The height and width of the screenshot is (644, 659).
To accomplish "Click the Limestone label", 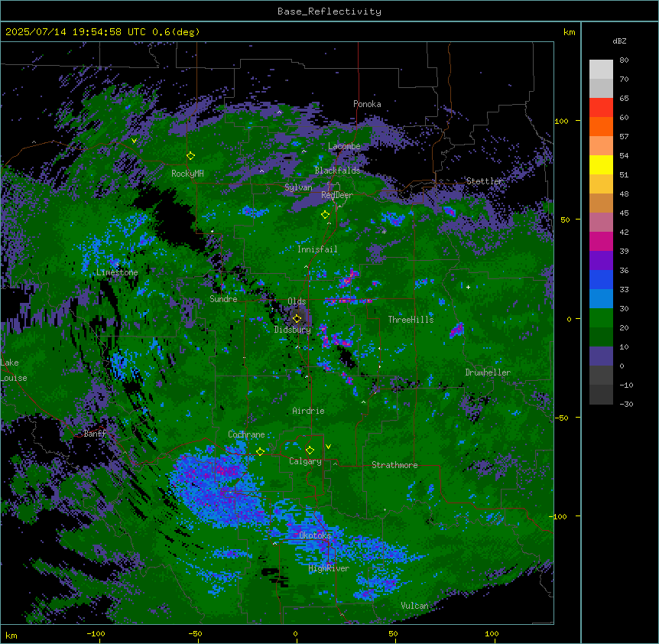I will pos(117,272).
